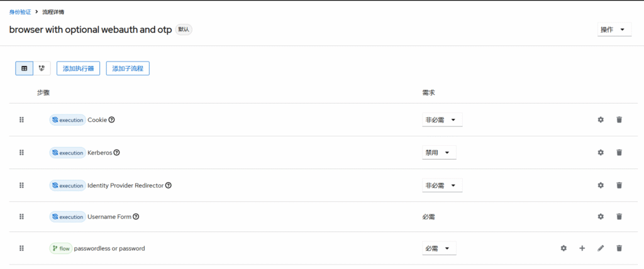Viewport: 644px width, 269px height.
Task: Click 添加子流程 button
Action: [x=128, y=69]
